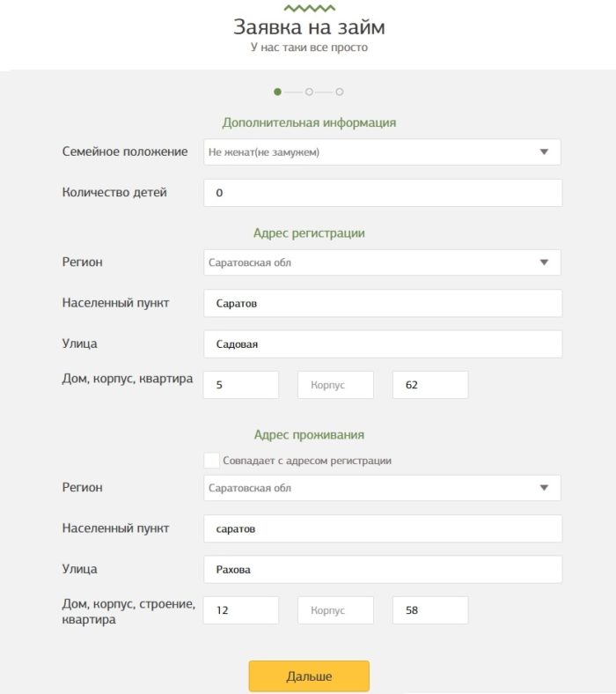The width and height of the screenshot is (616, 694).
Task: Click residence address Корпус field
Action: pos(335,610)
